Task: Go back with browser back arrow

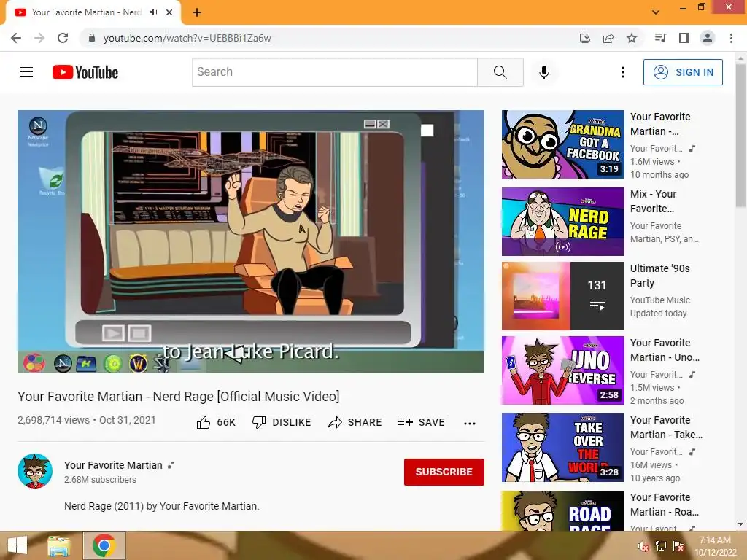Action: [x=16, y=38]
